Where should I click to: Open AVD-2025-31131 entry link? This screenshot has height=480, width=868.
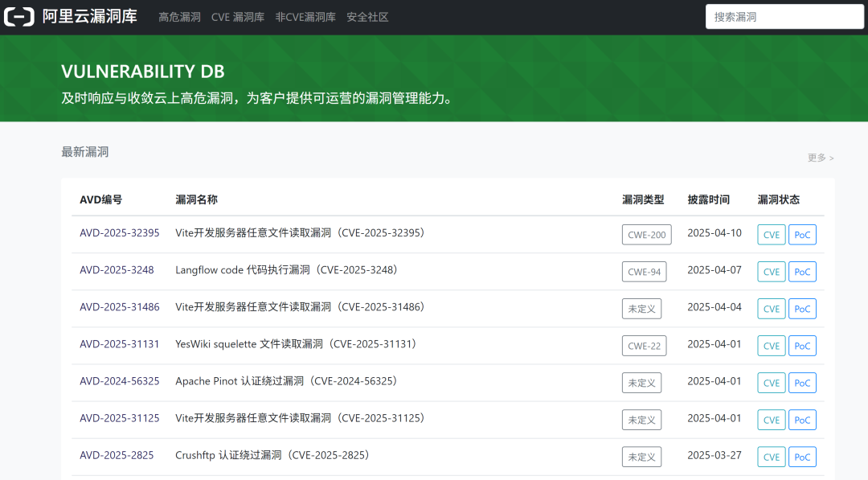pos(120,344)
